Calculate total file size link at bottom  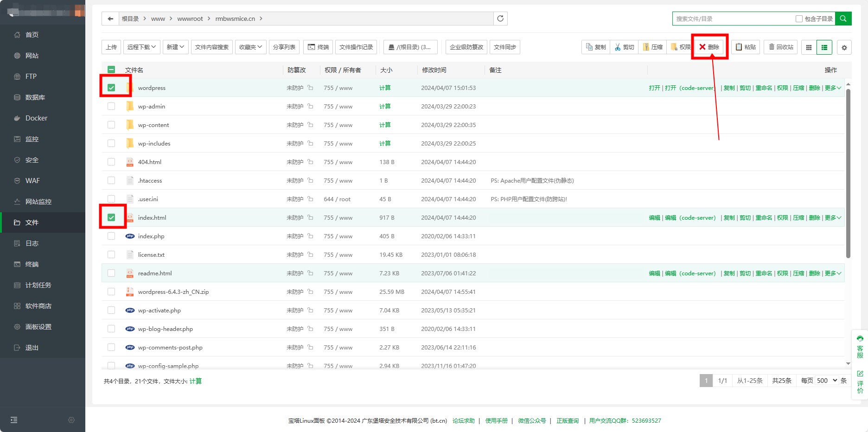196,381
